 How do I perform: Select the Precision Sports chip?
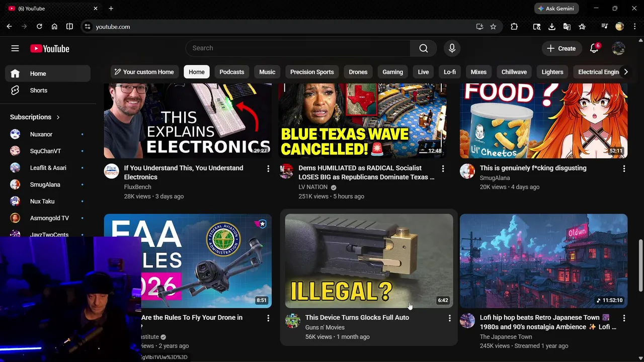pyautogui.click(x=312, y=72)
